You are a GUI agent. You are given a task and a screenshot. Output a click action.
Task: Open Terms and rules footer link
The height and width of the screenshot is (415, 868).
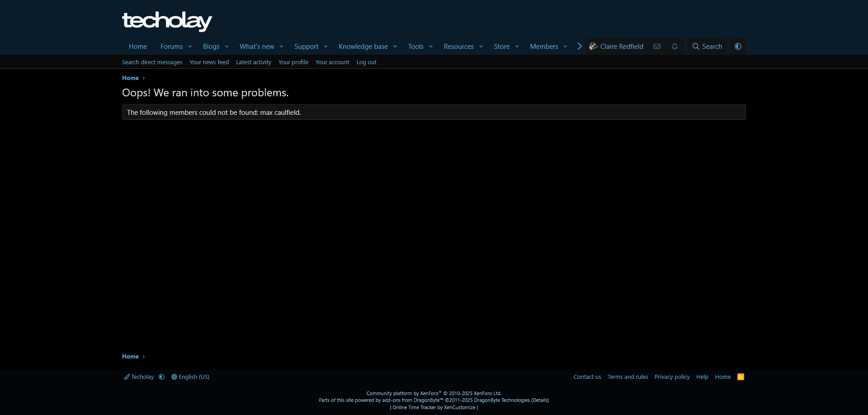628,377
